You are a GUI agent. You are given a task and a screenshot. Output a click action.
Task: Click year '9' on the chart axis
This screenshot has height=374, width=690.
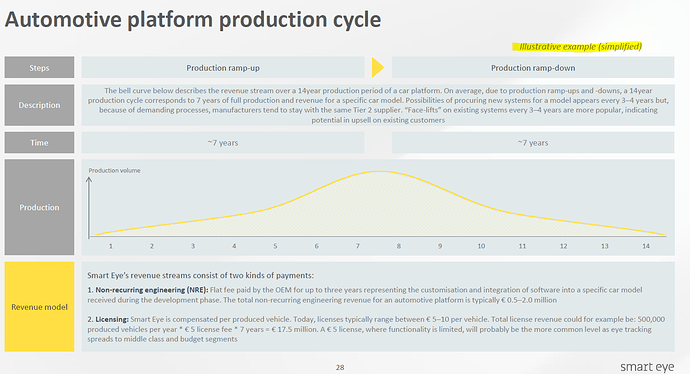pyautogui.click(x=440, y=246)
